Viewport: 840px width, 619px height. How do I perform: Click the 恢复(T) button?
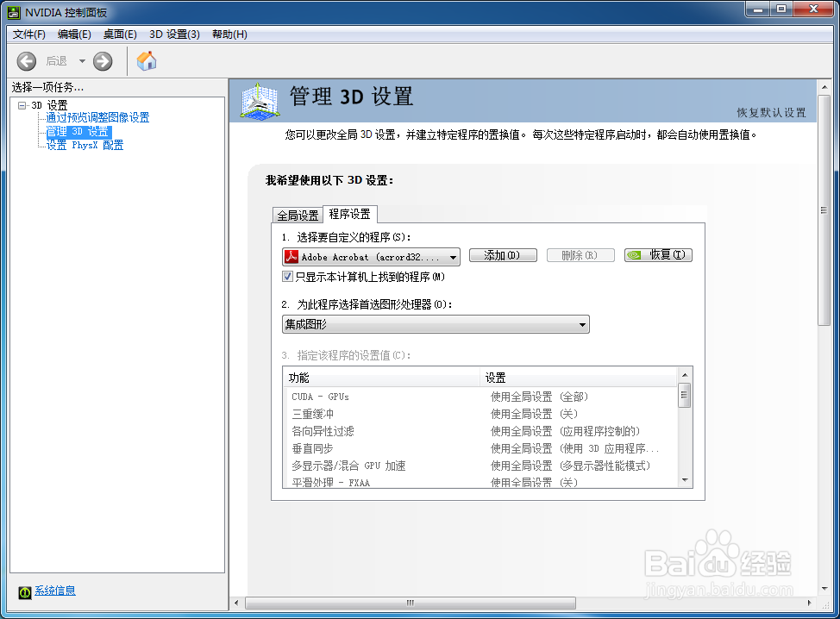tap(658, 255)
